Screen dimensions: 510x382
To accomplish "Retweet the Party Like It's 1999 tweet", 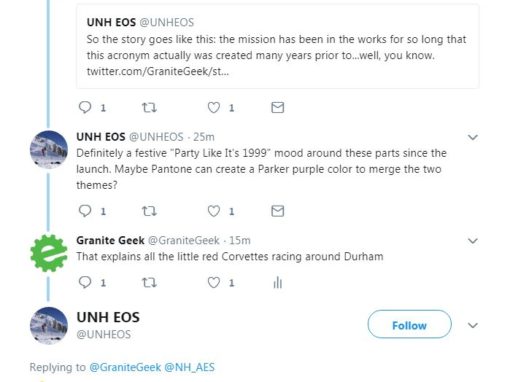I will (x=149, y=211).
